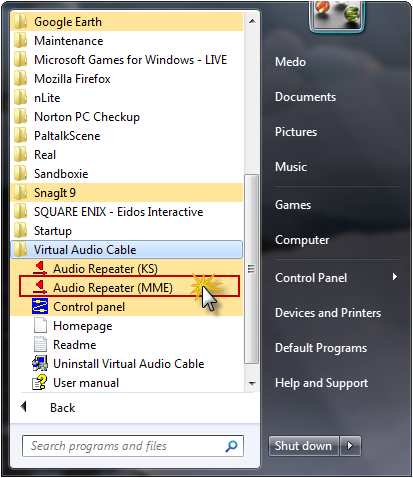This screenshot has width=413, height=478.
Task: Open the Medo user folder
Action: pyautogui.click(x=290, y=62)
